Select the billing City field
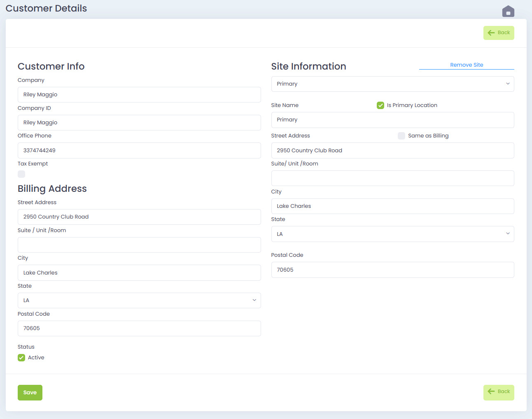This screenshot has width=532, height=419. point(139,273)
